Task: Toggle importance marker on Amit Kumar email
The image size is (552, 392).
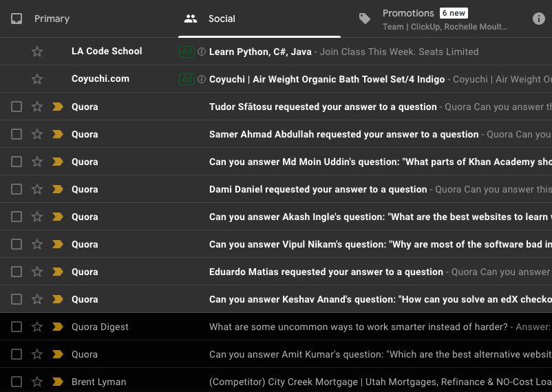Action: point(57,354)
